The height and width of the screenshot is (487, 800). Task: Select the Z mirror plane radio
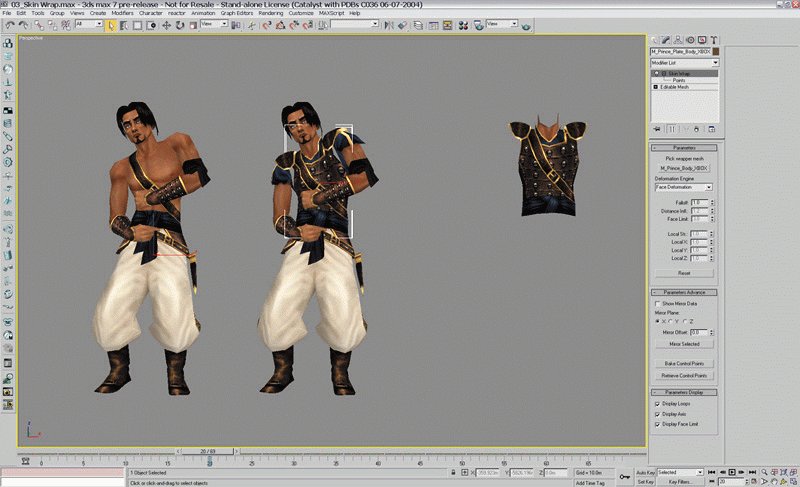(x=685, y=322)
